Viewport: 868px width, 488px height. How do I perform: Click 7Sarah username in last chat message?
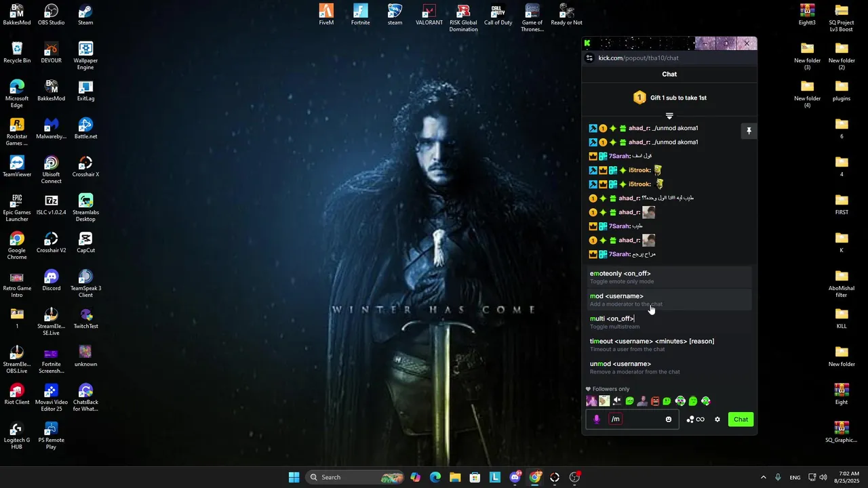619,254
